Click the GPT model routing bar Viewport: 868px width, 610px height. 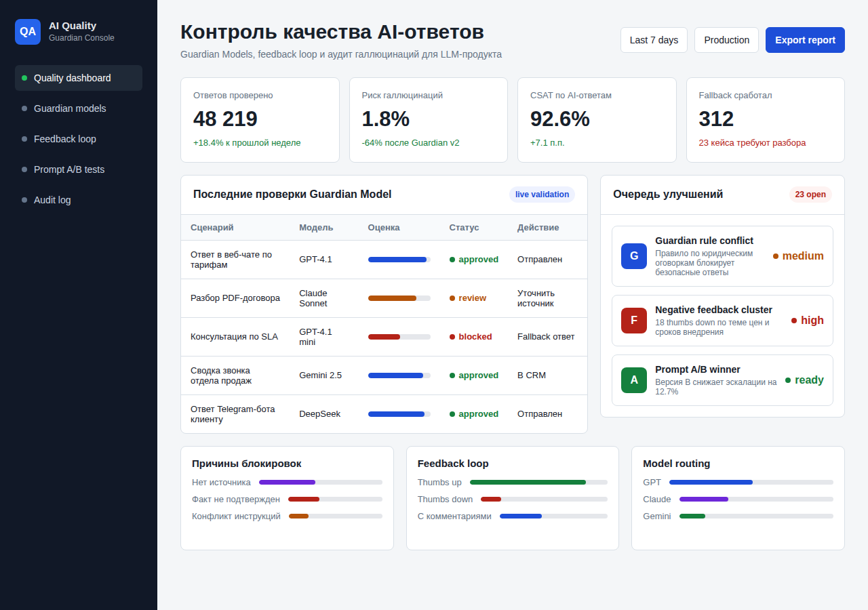pos(751,483)
